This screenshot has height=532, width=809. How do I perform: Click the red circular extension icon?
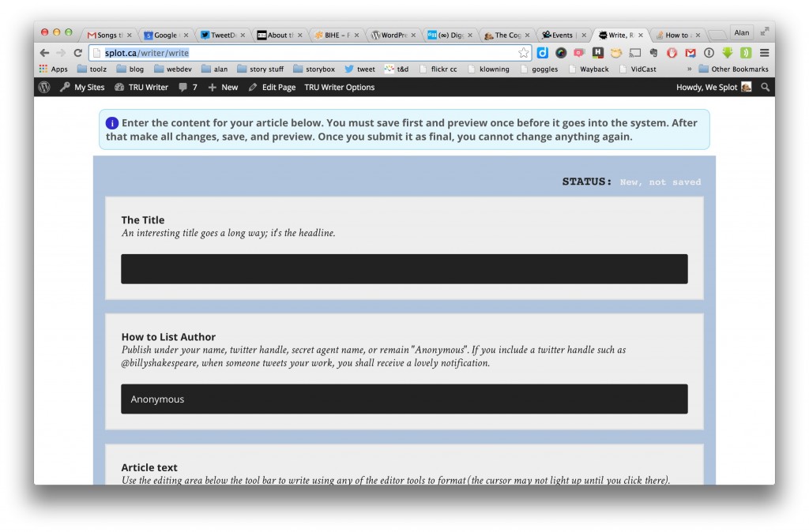pos(672,53)
